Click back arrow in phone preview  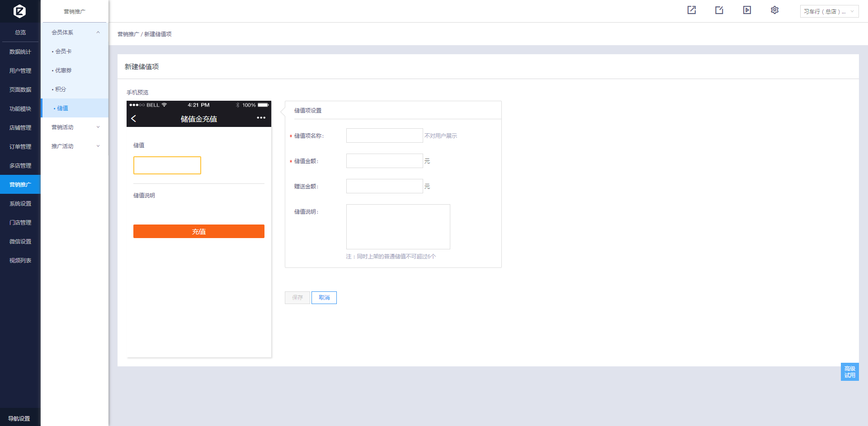pyautogui.click(x=134, y=118)
